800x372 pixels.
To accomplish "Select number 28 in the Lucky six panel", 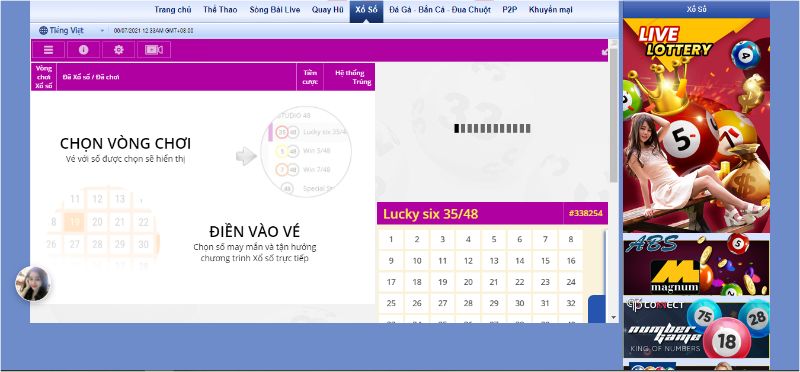I will [468, 303].
